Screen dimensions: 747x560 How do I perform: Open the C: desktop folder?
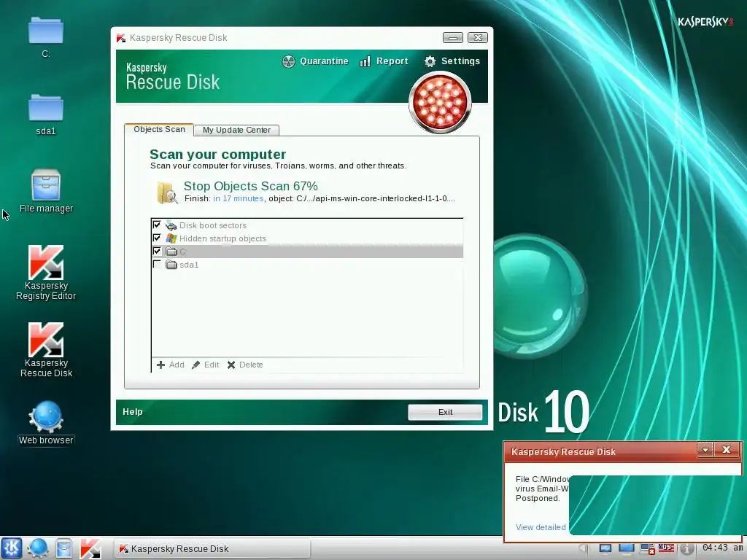tap(46, 36)
